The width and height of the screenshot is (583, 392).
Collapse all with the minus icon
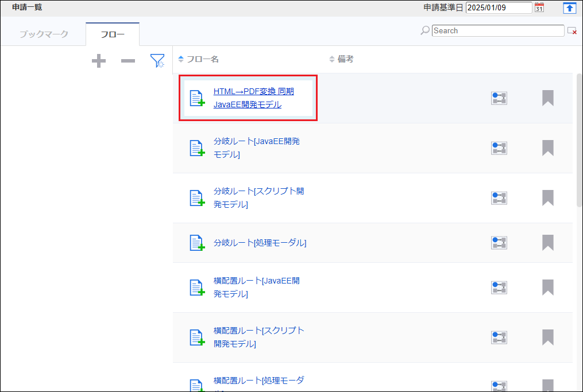(128, 61)
